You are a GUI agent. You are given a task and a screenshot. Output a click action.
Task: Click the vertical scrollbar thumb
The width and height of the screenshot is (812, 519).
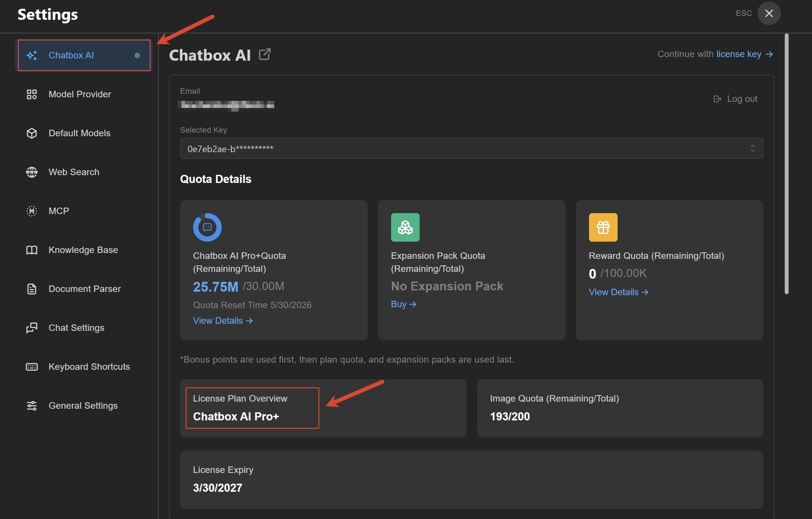point(786,164)
